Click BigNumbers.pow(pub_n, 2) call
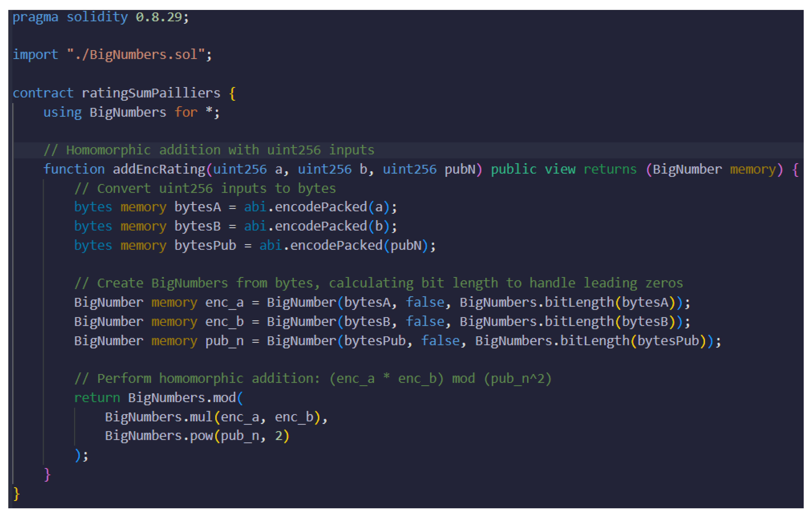The image size is (812, 517). (x=197, y=436)
